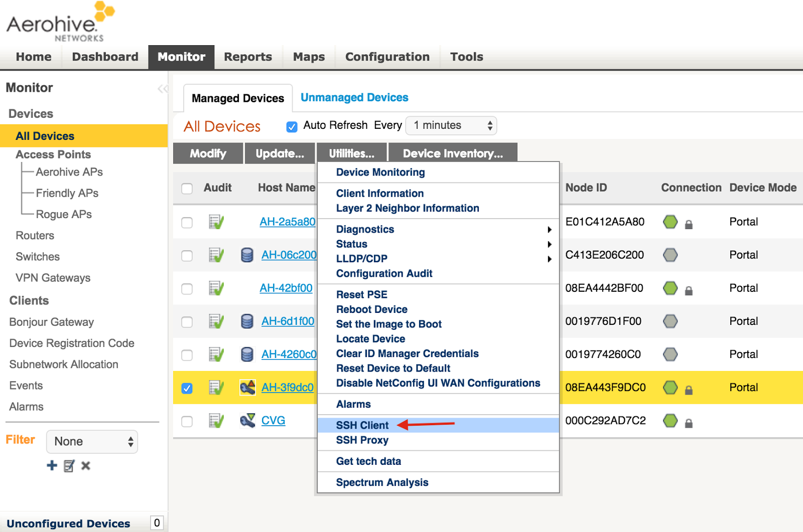803x532 pixels.
Task: Click the green connection status for E01C412A5A80
Action: point(670,222)
